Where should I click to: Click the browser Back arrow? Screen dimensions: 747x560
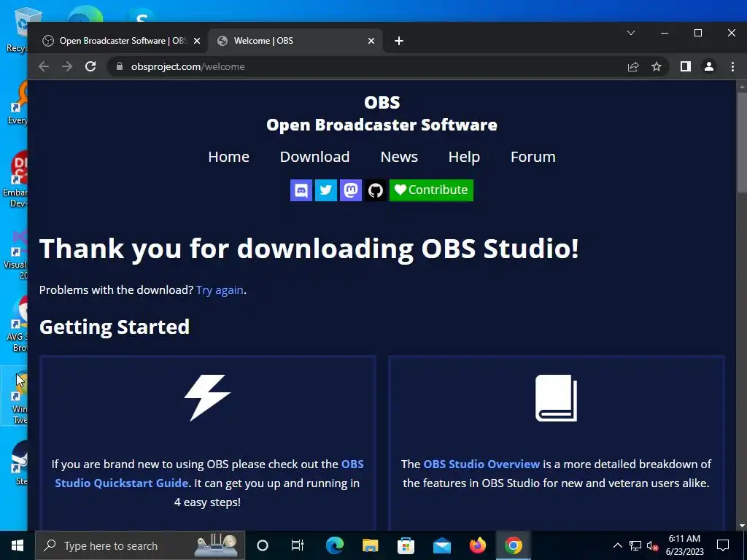point(44,66)
